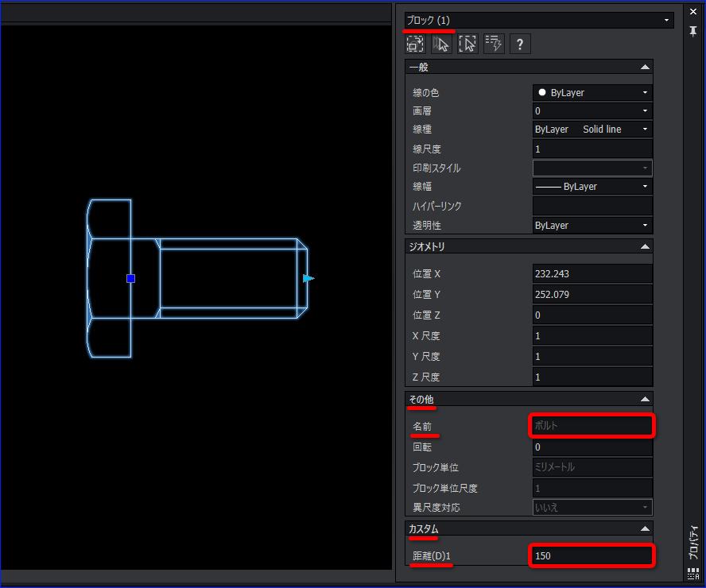This screenshot has height=588, width=706.
Task: Open the 線種 linetype dropdown
Action: coord(646,129)
